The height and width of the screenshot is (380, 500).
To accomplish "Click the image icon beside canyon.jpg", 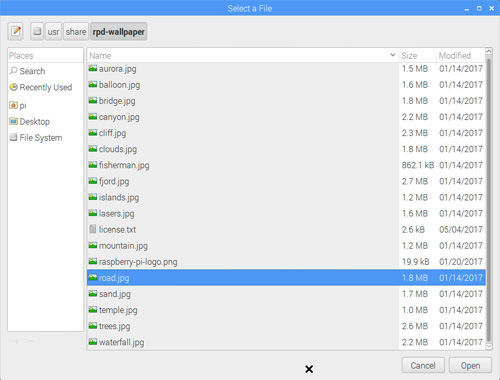I will click(x=93, y=117).
